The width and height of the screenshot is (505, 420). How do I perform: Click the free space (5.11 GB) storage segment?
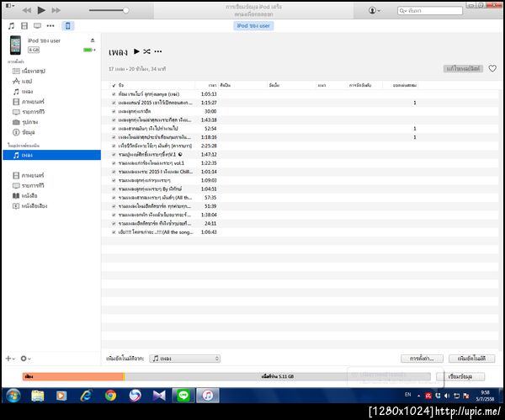(278, 376)
